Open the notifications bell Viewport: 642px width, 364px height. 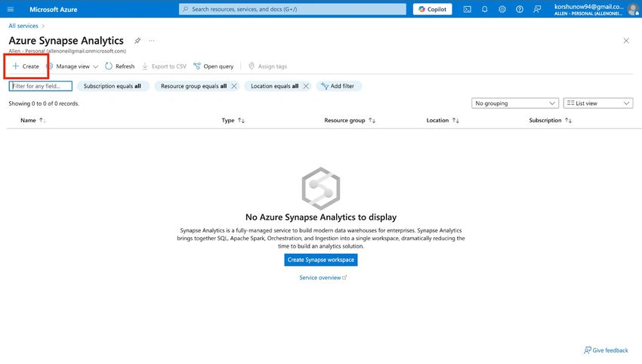(x=485, y=9)
